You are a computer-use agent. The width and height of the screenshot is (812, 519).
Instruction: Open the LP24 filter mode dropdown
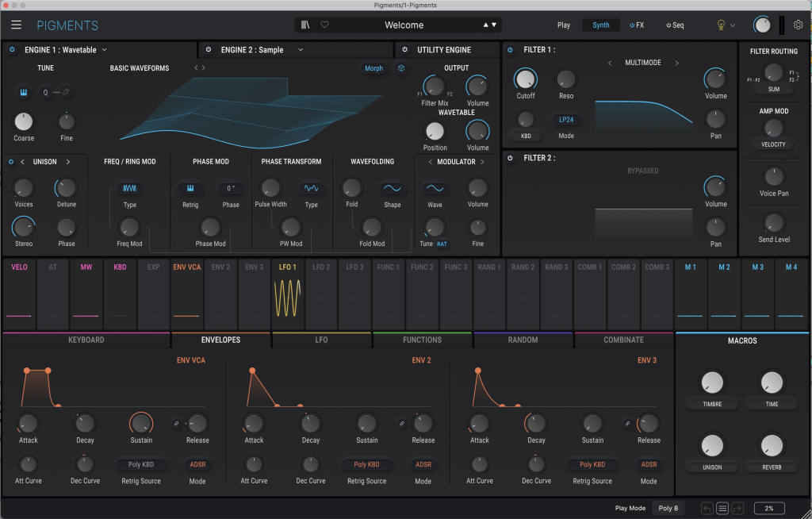pos(566,120)
